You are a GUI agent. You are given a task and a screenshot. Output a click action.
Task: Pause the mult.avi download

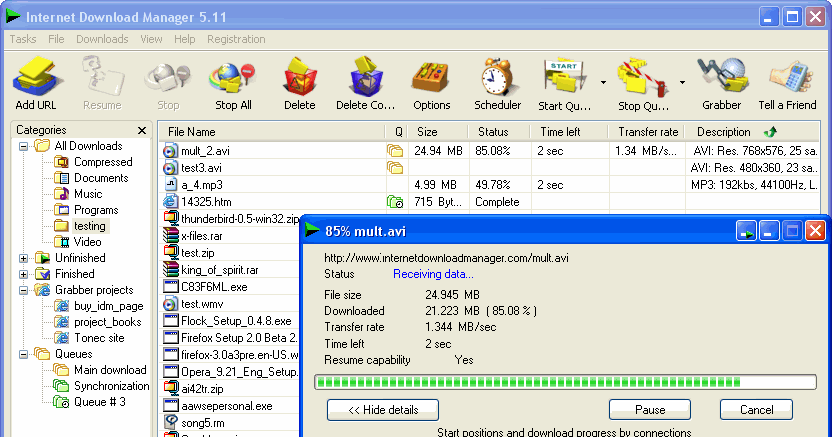pos(650,410)
